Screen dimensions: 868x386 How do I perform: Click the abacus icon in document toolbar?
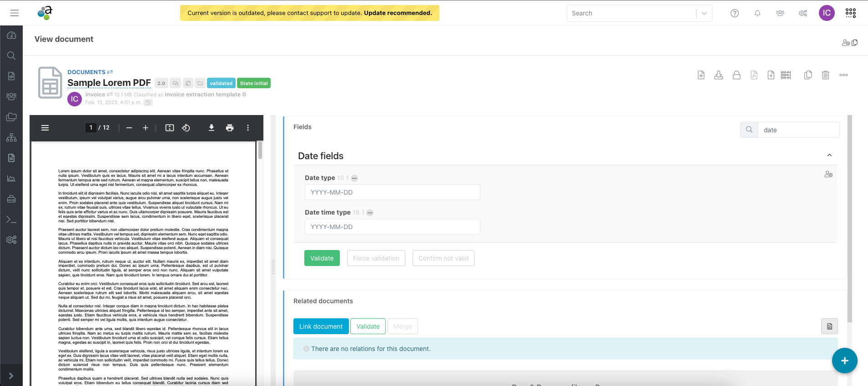pos(786,75)
